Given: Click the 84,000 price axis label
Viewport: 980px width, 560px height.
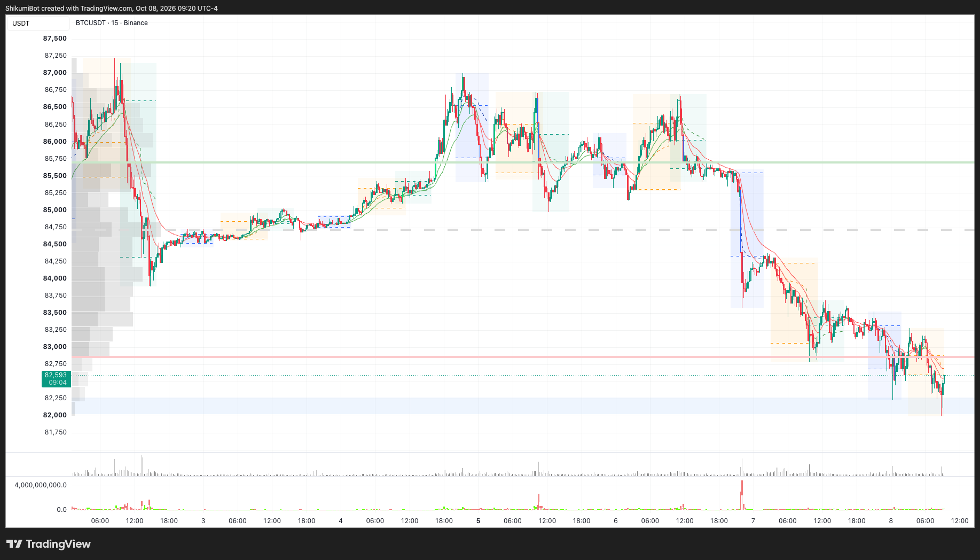Looking at the screenshot, I should pos(55,278).
